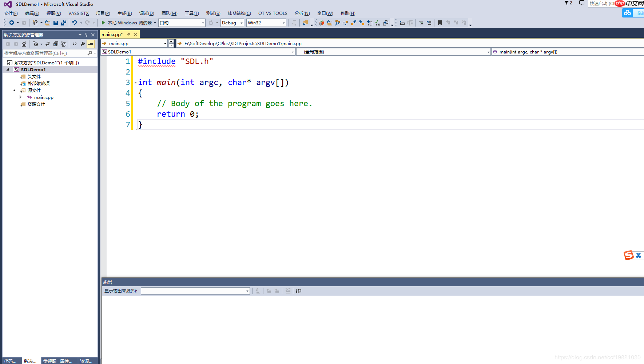Click the Save All toolbar icon
Screen dimensions: 644x364
pos(64,23)
